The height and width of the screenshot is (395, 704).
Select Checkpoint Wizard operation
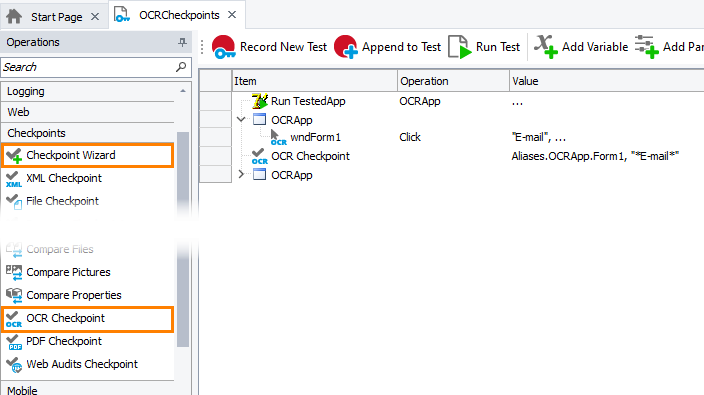[x=88, y=155]
